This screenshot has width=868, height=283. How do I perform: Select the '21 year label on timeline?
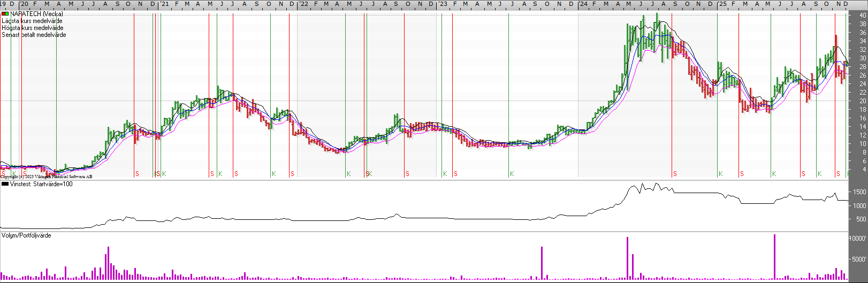[x=164, y=4]
